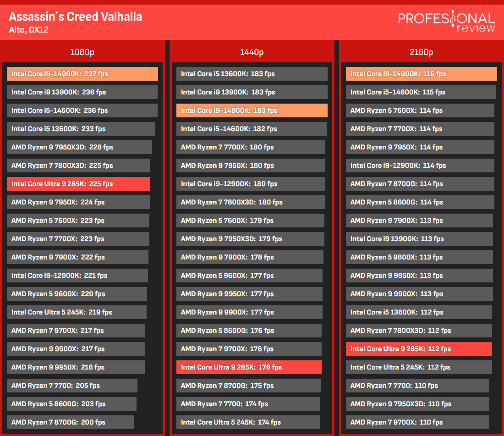Select the orange i9-14900K 183 fps bar
Image resolution: width=504 pixels, height=436 pixels.
tap(252, 110)
